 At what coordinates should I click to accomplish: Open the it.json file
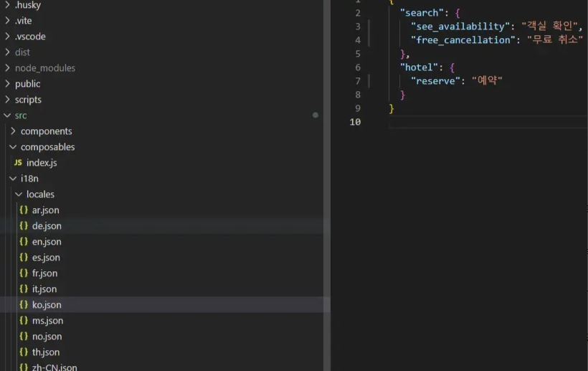(x=44, y=289)
